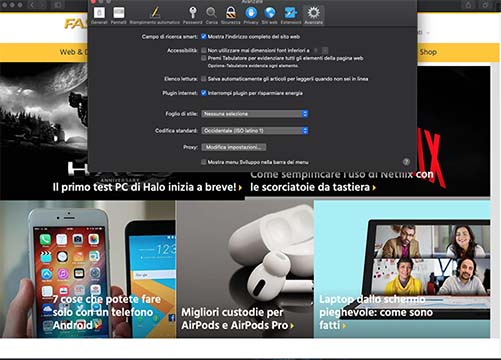Open the minimum font size dropdown
This screenshot has width=501, height=360.
tap(321, 51)
